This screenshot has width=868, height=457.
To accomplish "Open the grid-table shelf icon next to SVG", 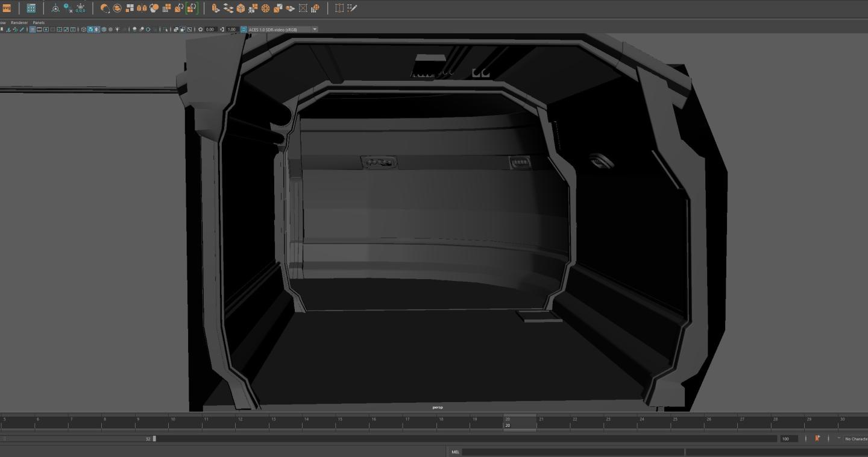I will [x=31, y=8].
